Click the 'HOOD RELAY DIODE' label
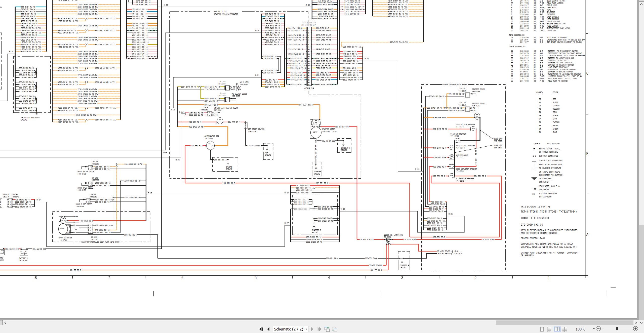Image resolution: width=644 pixels, height=333 pixels. click(x=86, y=172)
